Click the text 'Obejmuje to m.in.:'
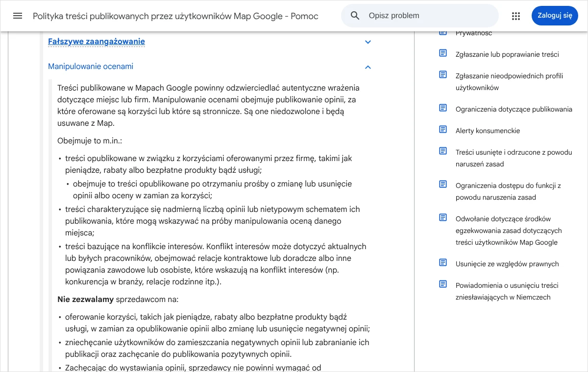 click(90, 141)
